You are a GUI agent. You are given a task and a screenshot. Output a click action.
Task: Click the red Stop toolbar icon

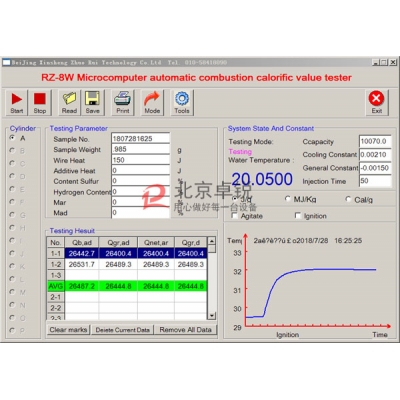pyautogui.click(x=40, y=103)
